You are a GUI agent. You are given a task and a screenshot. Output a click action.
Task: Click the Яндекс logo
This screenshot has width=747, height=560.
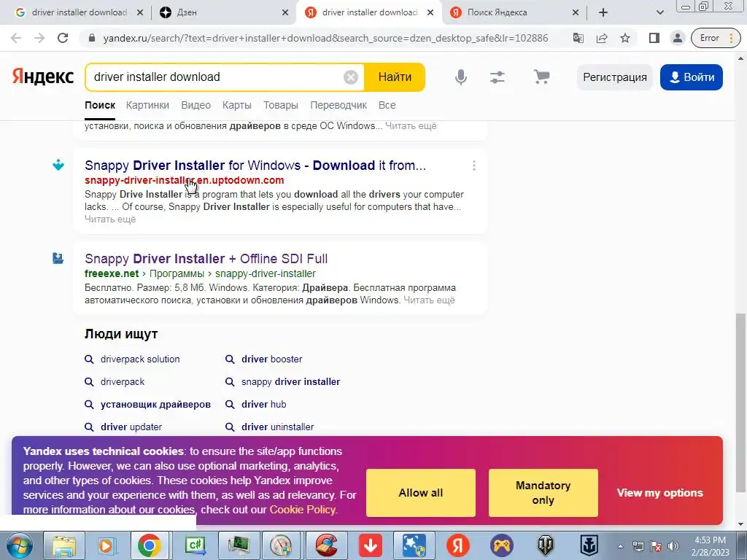43,77
